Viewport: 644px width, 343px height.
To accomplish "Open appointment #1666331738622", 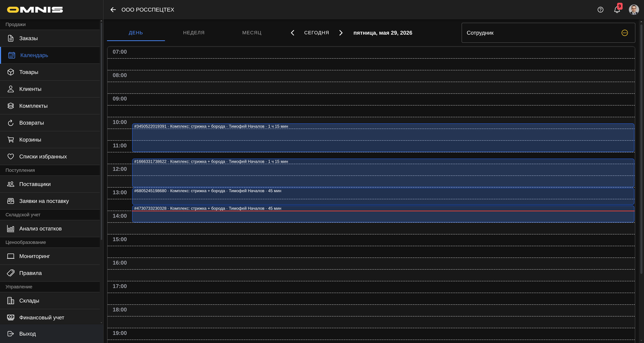I will point(383,173).
